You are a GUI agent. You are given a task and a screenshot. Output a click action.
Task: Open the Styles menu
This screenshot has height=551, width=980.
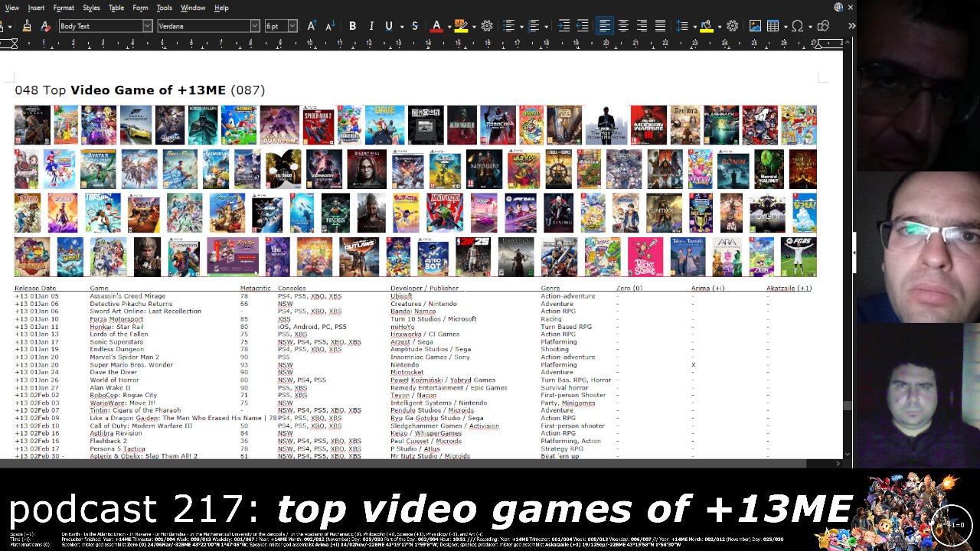point(91,8)
